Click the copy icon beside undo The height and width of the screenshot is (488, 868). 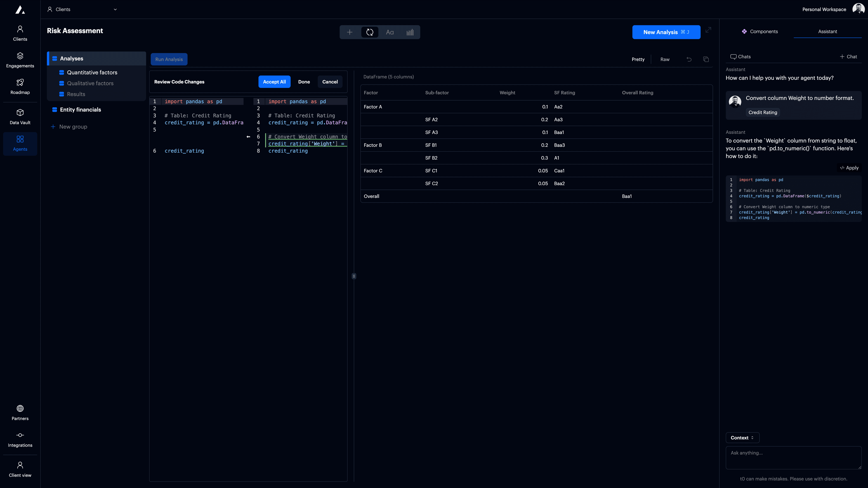706,59
